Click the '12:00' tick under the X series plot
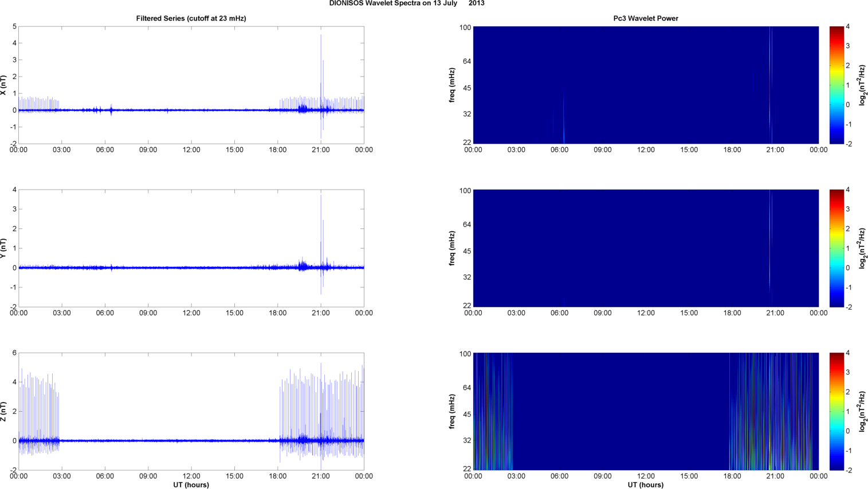Image resolution: width=868 pixels, height=489 pixels. pyautogui.click(x=191, y=149)
